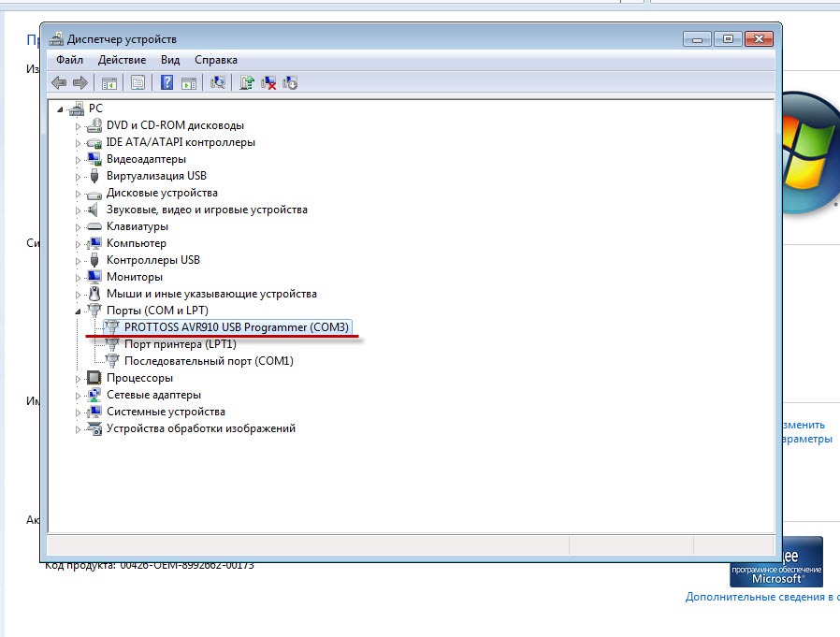Click the Update Driver green arrow icon
The image size is (840, 637).
tap(247, 82)
